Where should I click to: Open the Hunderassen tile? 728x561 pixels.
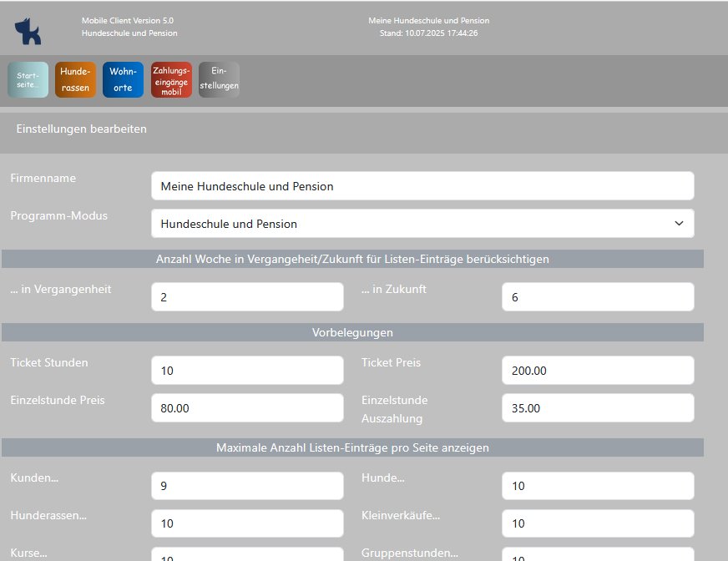click(75, 80)
